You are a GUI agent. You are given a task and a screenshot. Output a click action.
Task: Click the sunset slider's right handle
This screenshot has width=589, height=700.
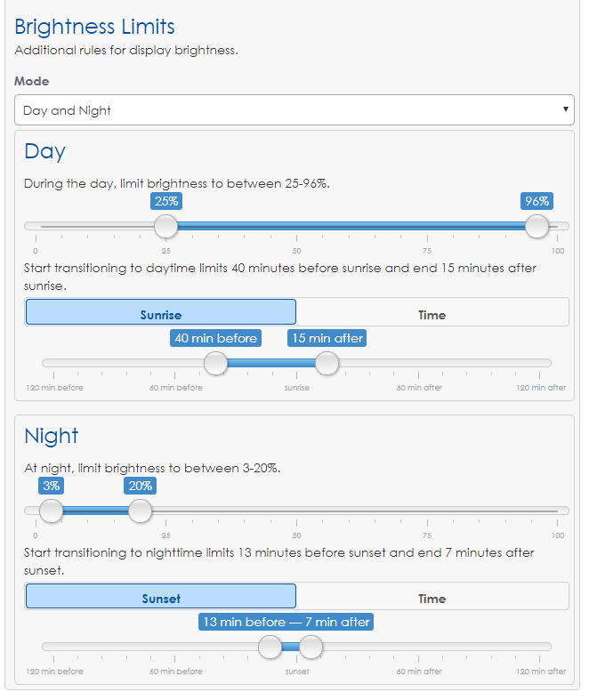click(x=311, y=647)
